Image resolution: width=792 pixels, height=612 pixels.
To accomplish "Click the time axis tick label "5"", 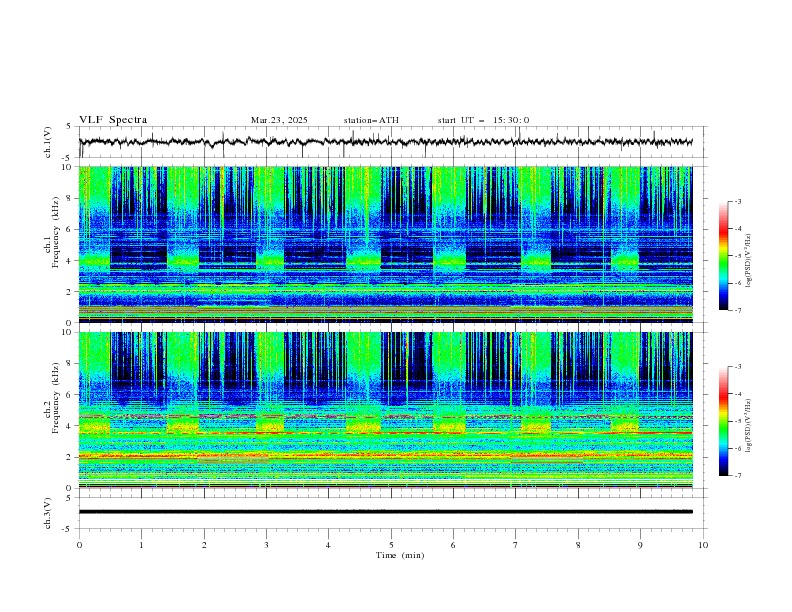I will coord(391,545).
